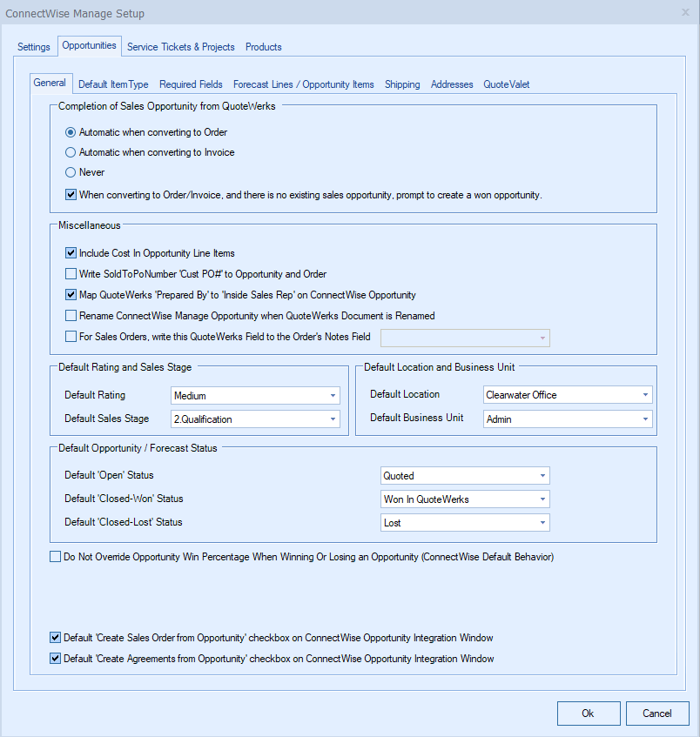Open Default 'Open' Status dropdown
This screenshot has width=700, height=737.
pyautogui.click(x=465, y=476)
